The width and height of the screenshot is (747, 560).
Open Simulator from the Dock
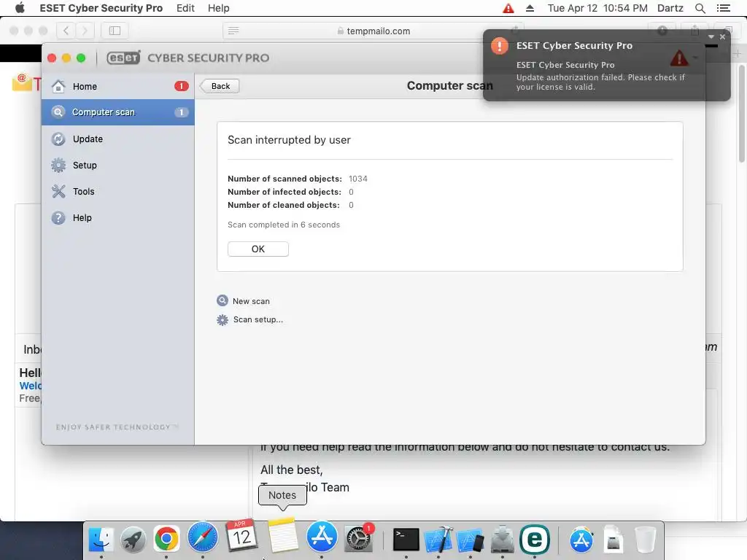point(470,541)
